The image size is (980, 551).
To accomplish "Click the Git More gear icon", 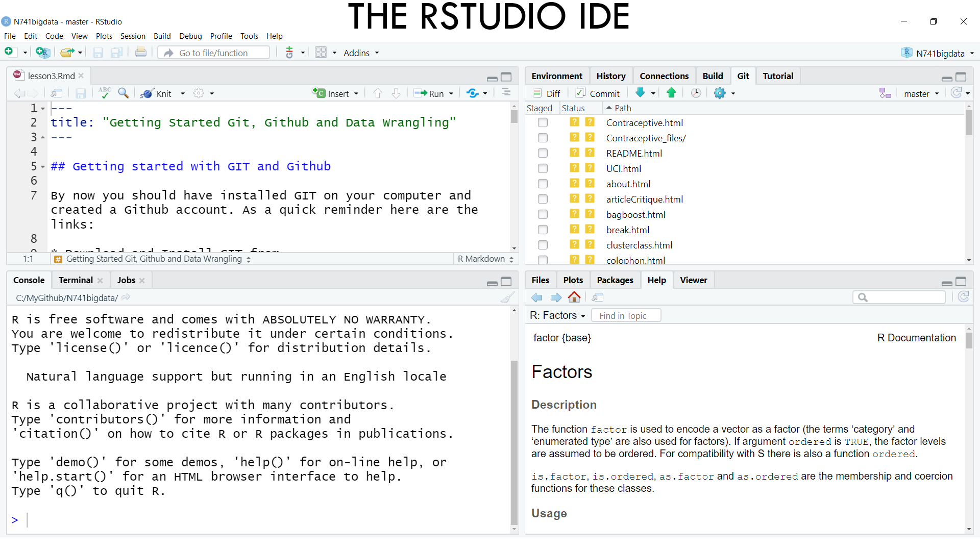I will (x=720, y=93).
